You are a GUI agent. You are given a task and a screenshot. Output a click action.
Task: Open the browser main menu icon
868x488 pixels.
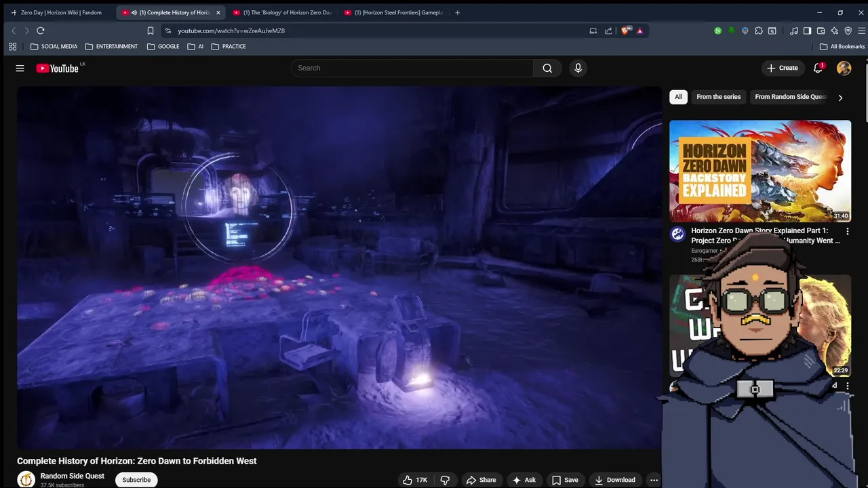tap(862, 30)
